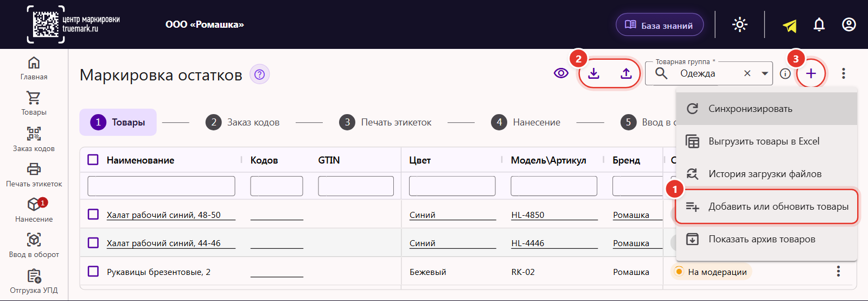Open the user profile icon

(849, 25)
